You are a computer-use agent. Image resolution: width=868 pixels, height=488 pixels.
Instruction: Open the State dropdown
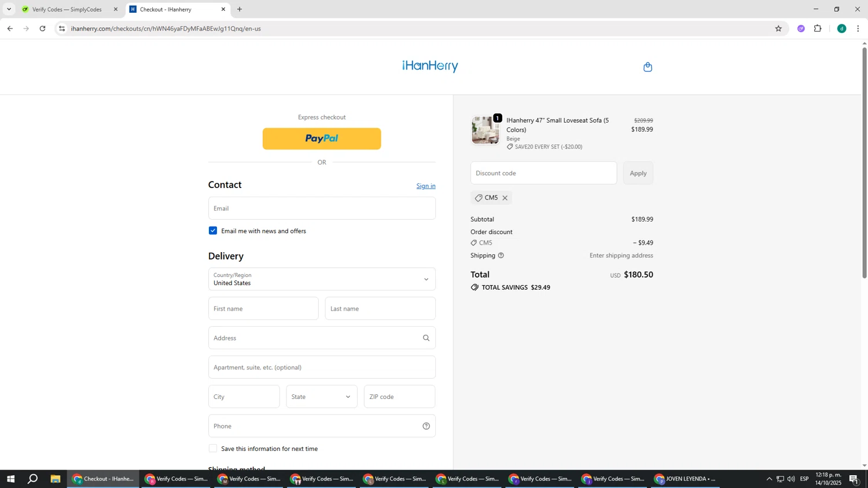322,397
